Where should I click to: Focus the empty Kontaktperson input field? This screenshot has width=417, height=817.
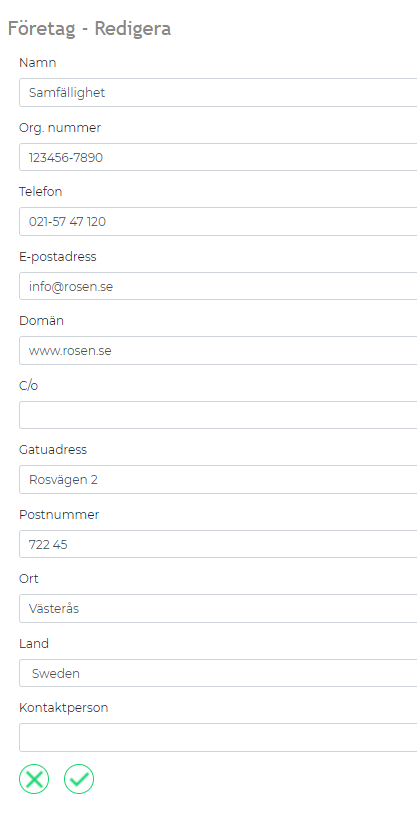[218, 738]
